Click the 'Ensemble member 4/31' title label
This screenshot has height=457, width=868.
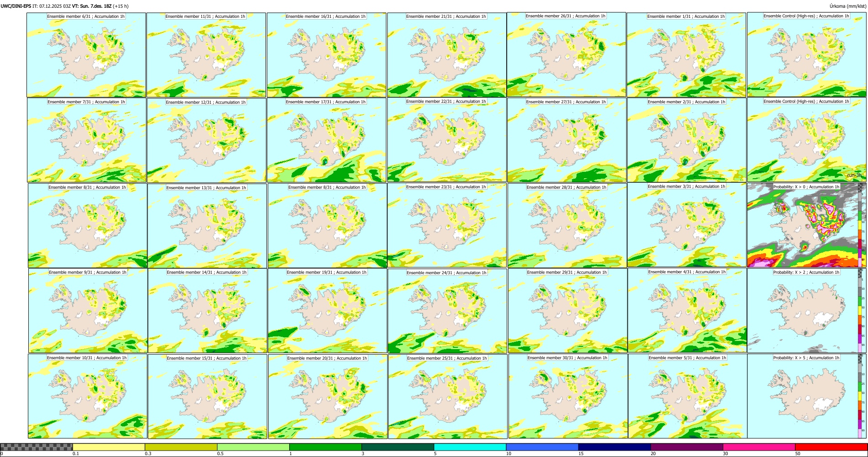[x=687, y=272]
